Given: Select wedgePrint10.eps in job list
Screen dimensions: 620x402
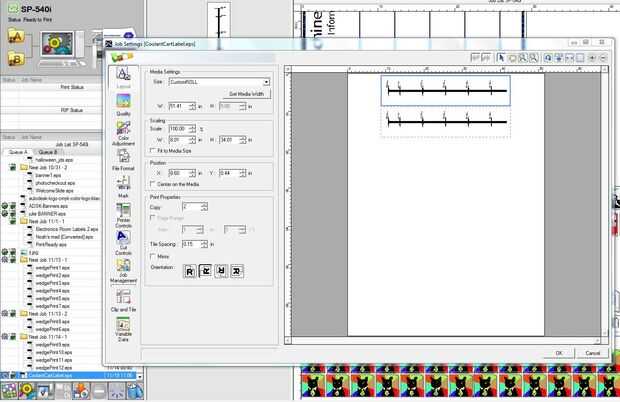Looking at the screenshot, I should click(54, 352).
